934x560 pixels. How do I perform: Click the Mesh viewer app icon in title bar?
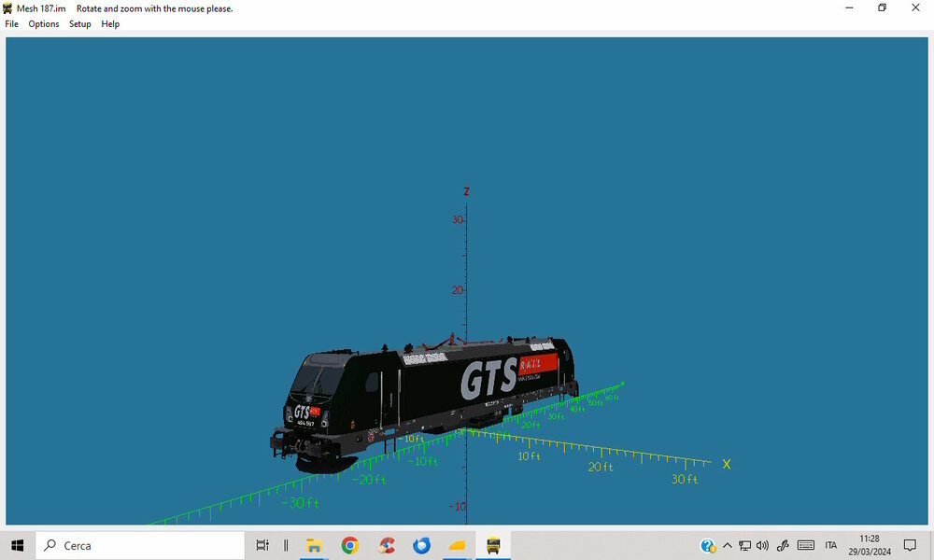[x=7, y=8]
